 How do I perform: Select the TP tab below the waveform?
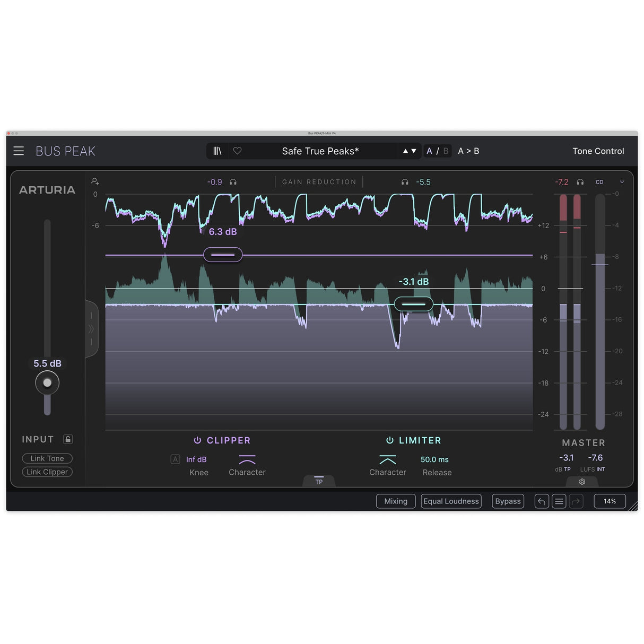pyautogui.click(x=319, y=481)
